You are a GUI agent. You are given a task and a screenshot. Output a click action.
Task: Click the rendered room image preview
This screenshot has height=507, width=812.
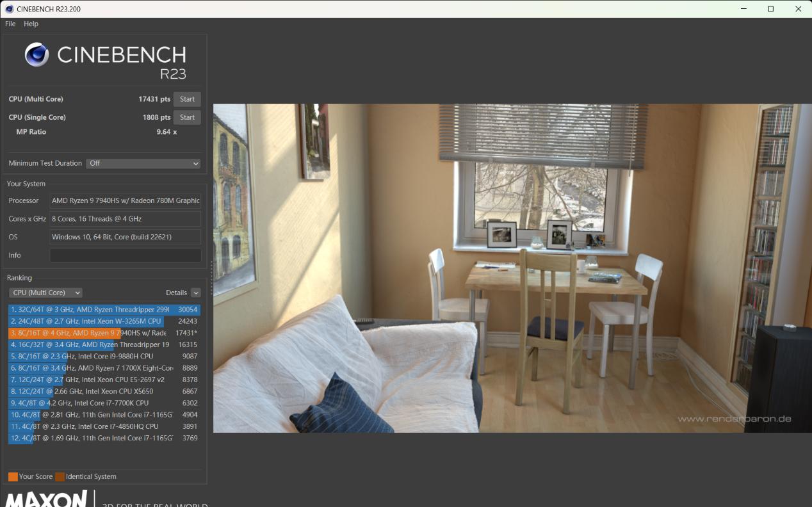(512, 268)
